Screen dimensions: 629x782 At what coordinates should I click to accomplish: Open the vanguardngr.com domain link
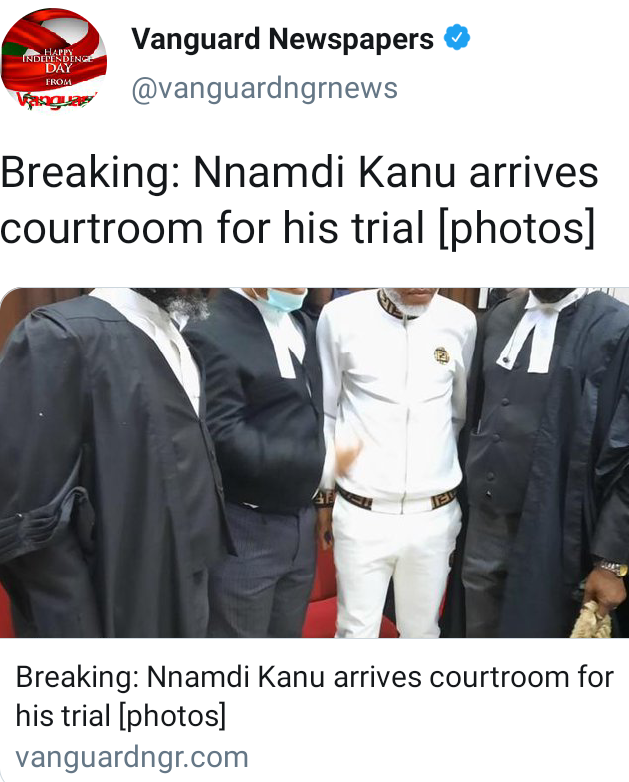132,757
